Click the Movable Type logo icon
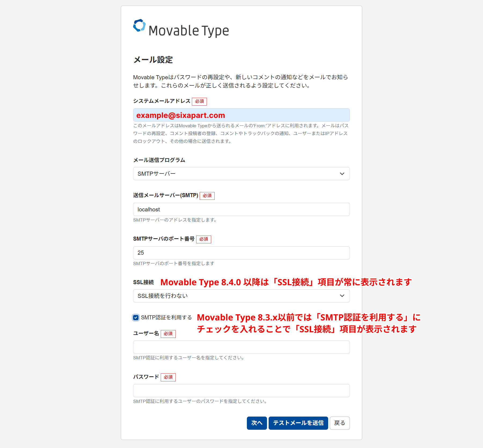483x448 pixels. point(139,26)
